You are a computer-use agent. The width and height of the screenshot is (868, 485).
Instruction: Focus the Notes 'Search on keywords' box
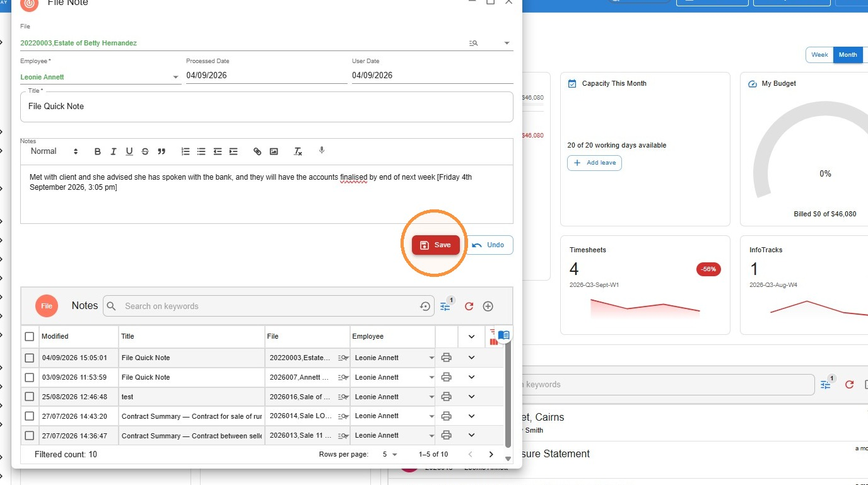[x=270, y=307]
